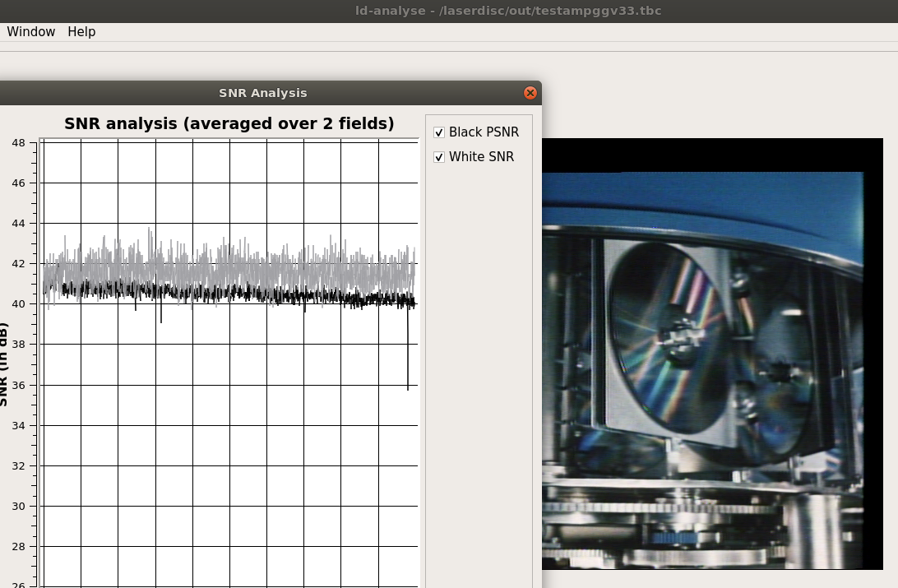Screen dimensions: 898x588
Task: Click the 40 value on the SNR axis
Action: pyautogui.click(x=18, y=303)
